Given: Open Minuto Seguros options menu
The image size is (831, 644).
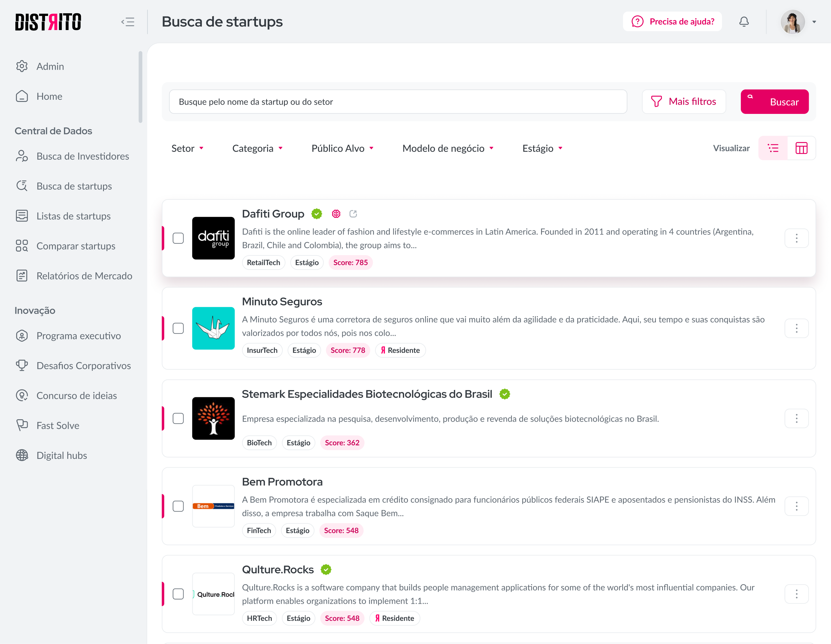Looking at the screenshot, I should pyautogui.click(x=796, y=328).
